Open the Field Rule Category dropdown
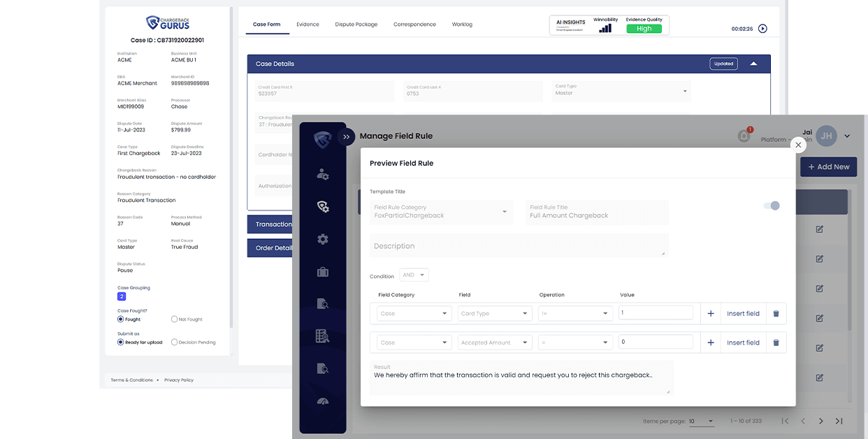Viewport: 868px width, 439px height. point(441,212)
